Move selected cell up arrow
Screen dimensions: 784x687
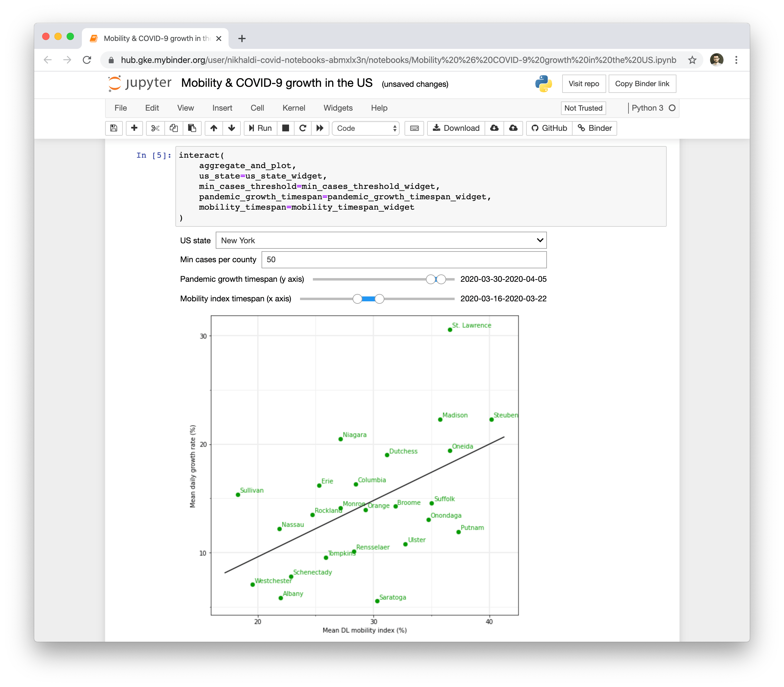pos(214,128)
